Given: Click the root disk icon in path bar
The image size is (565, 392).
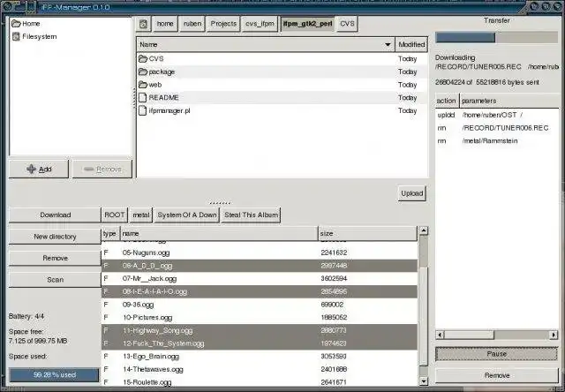Looking at the screenshot, I should (x=143, y=24).
